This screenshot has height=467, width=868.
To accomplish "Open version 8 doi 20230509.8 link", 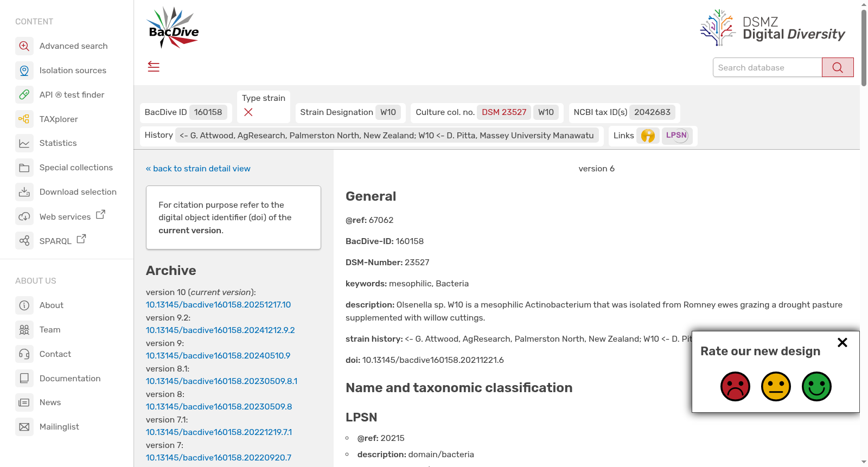I will [x=219, y=407].
